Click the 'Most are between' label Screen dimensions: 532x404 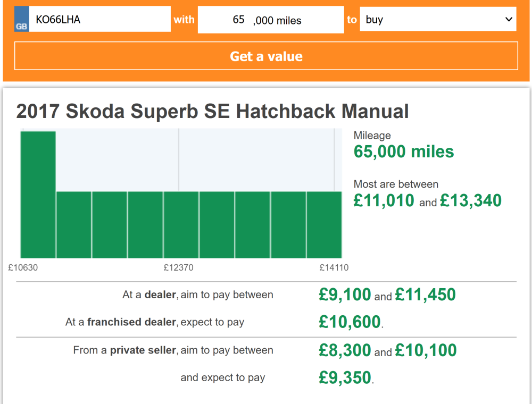396,184
